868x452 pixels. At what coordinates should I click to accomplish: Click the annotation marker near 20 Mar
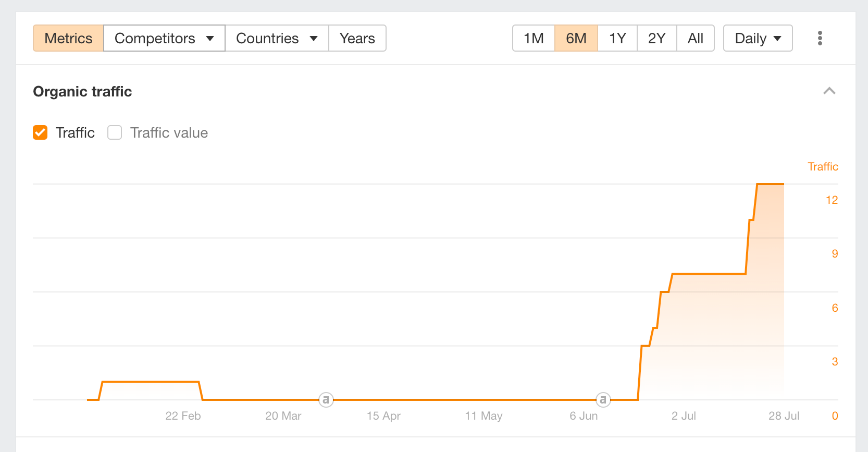coord(326,400)
